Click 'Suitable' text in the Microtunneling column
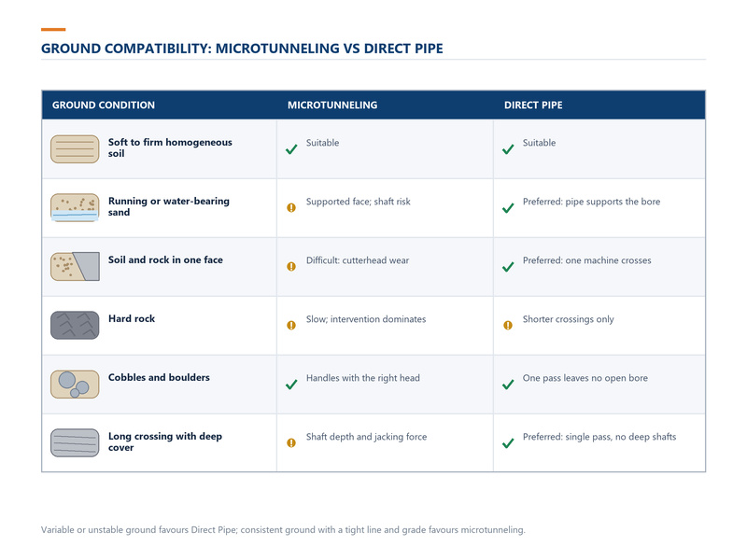The height and width of the screenshot is (560, 747). click(322, 143)
